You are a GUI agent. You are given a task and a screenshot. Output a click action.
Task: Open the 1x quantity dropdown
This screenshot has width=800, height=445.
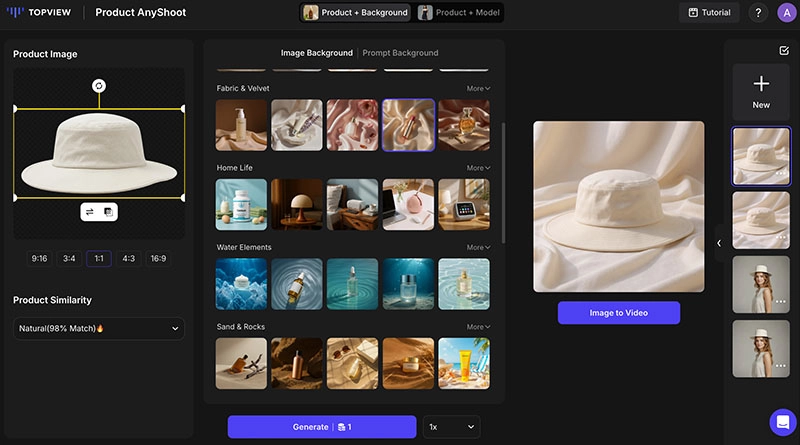(x=452, y=427)
